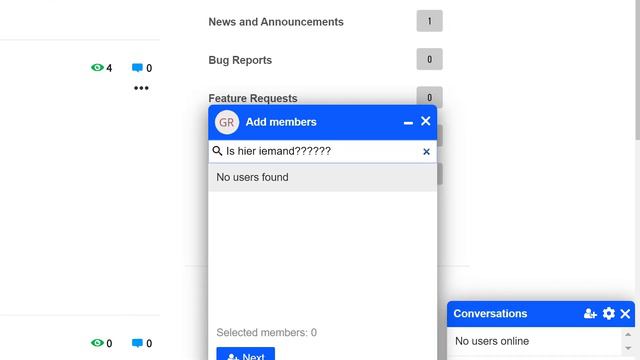Click the Conversations panel title
This screenshot has height=360, width=640.
490,313
